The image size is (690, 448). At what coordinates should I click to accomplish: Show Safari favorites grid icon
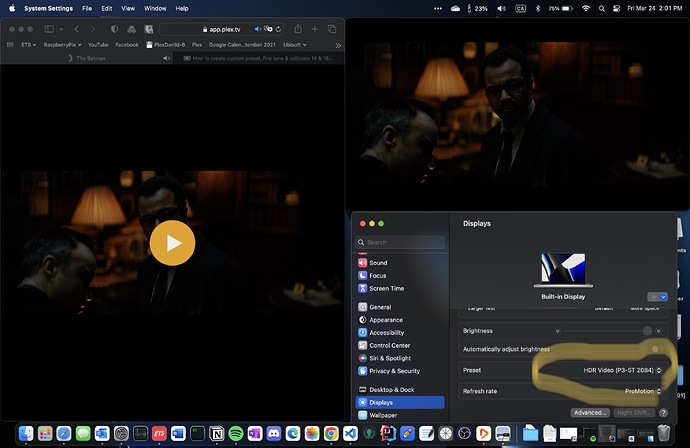coord(10,45)
